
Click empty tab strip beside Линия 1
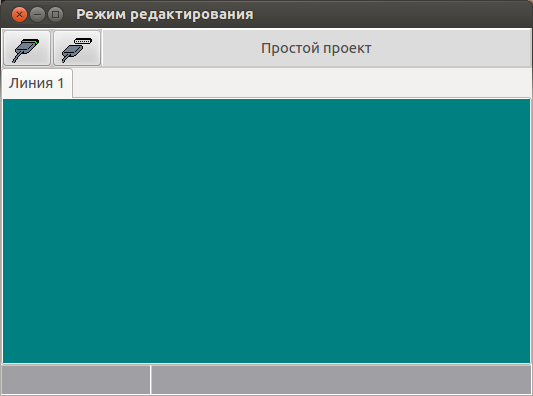click(302, 83)
